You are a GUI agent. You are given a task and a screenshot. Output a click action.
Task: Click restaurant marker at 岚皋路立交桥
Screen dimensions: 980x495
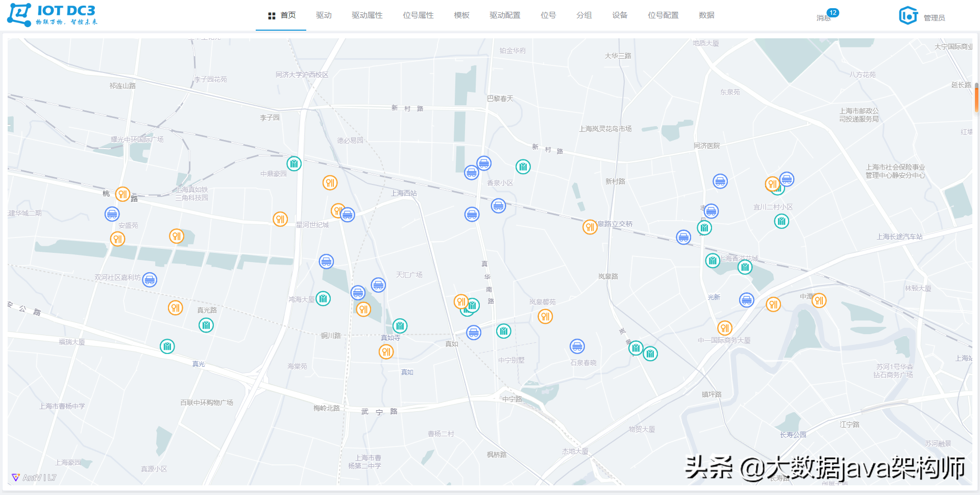click(590, 227)
